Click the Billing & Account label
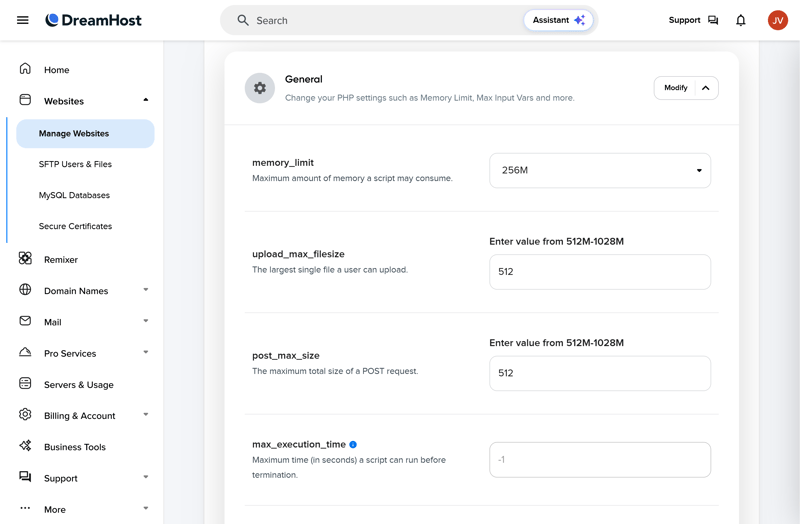This screenshot has width=800, height=524. coord(80,416)
